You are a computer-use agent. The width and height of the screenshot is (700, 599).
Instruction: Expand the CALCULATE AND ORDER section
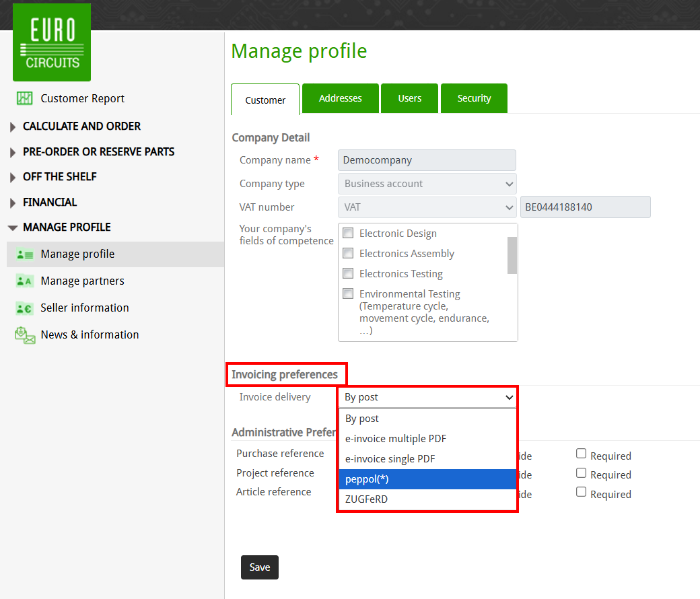coord(13,127)
